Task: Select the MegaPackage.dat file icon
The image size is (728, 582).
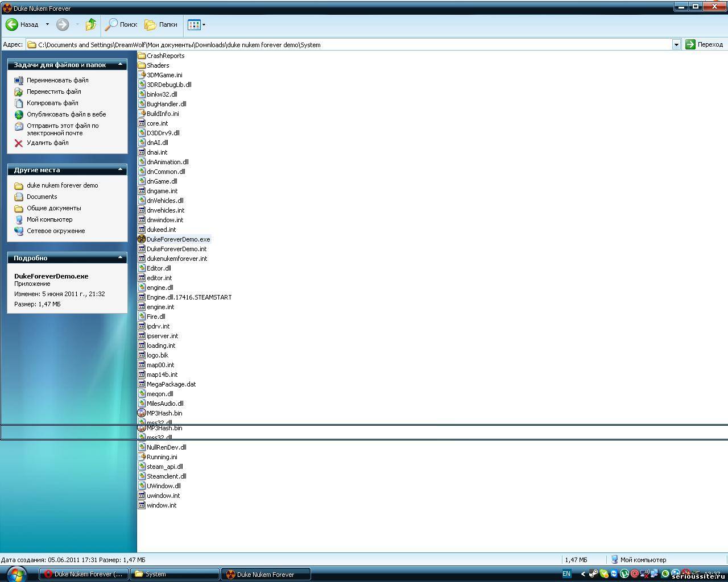Action: (142, 384)
